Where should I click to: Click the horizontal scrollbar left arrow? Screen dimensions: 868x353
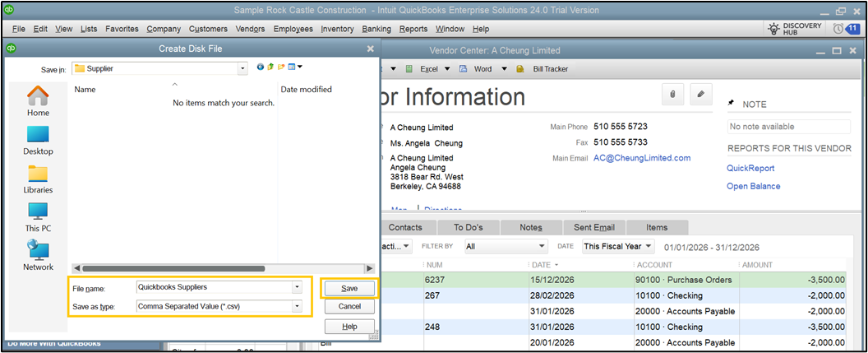point(77,268)
